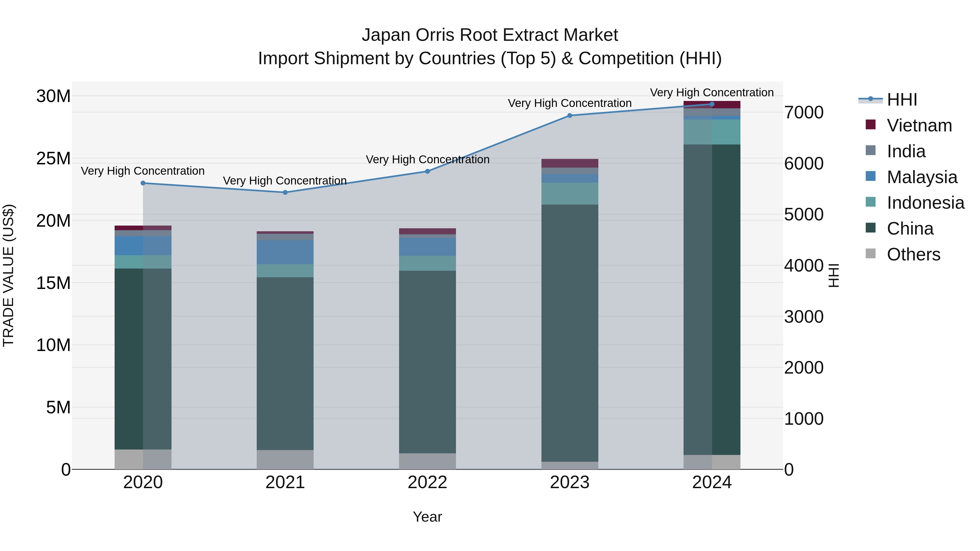
Task: Click the 2024 Very High Concentration annotation
Action: [712, 93]
